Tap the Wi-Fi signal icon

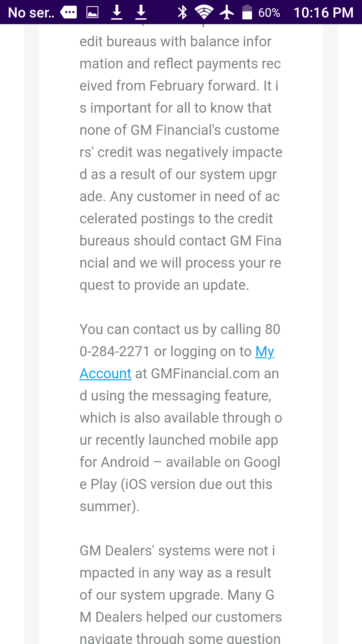[204, 12]
